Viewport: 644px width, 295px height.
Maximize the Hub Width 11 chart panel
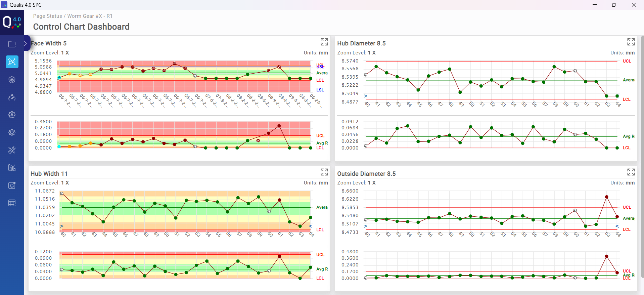324,172
